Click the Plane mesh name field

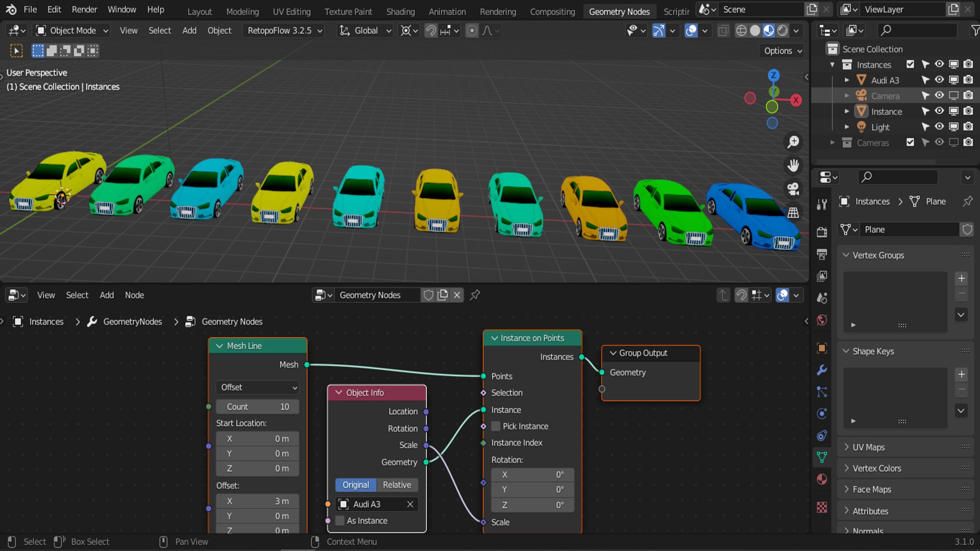[911, 230]
